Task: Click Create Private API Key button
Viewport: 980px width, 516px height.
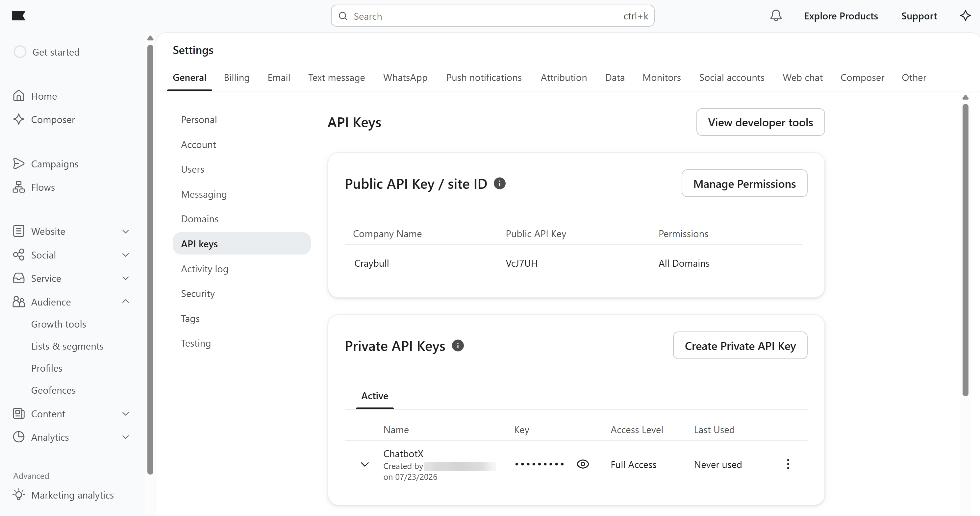Action: pyautogui.click(x=740, y=346)
